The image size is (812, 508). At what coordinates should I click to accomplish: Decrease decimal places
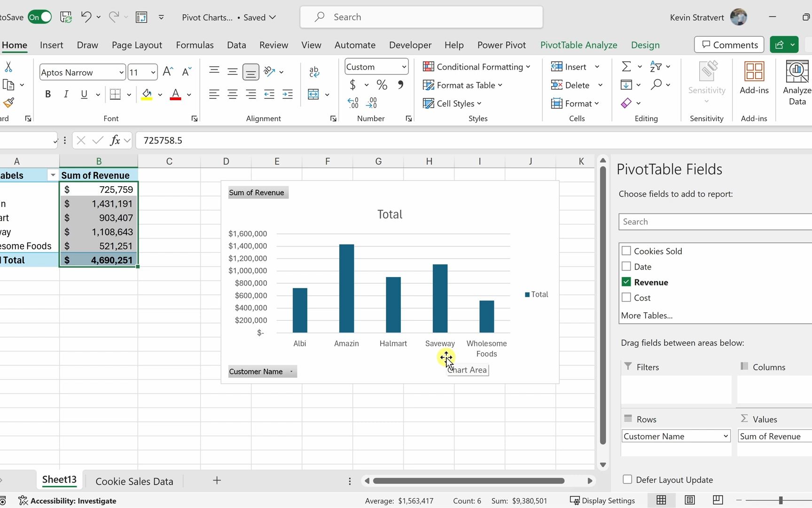click(371, 103)
